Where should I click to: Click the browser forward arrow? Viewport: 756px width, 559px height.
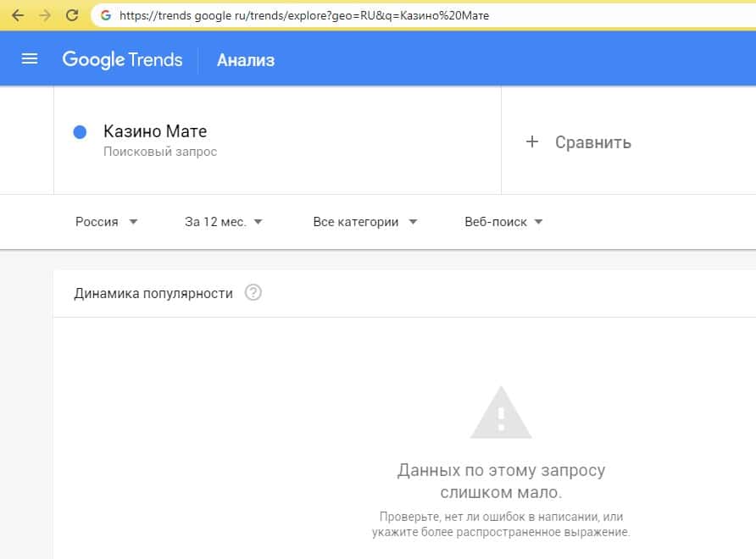[45, 15]
